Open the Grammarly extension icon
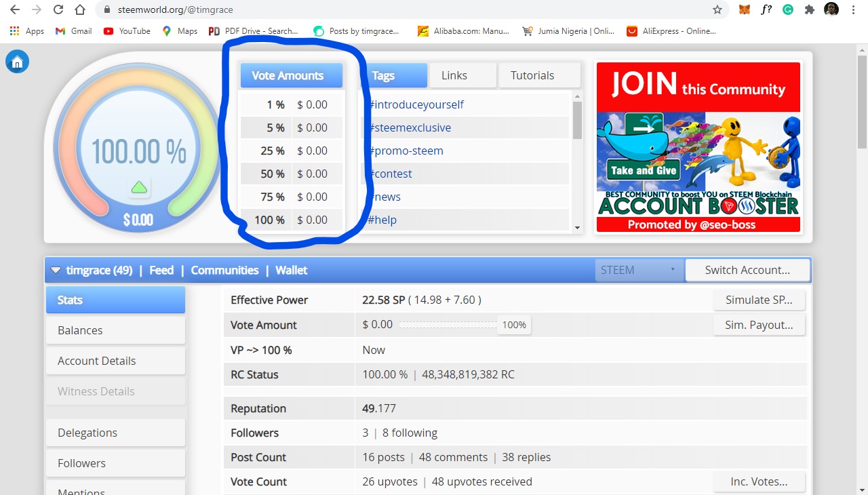Image resolution: width=868 pixels, height=495 pixels. (x=788, y=10)
